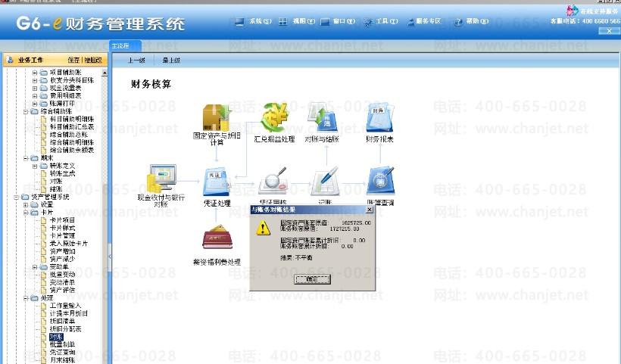Select 卡片管理 in the tree
621x364 pixels.
pyautogui.click(x=62, y=236)
